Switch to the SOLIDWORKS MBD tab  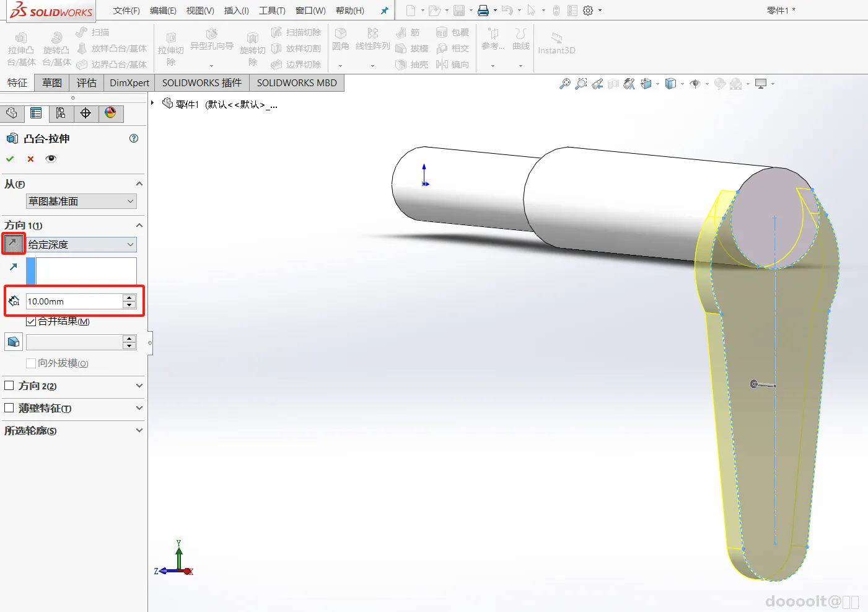click(297, 83)
